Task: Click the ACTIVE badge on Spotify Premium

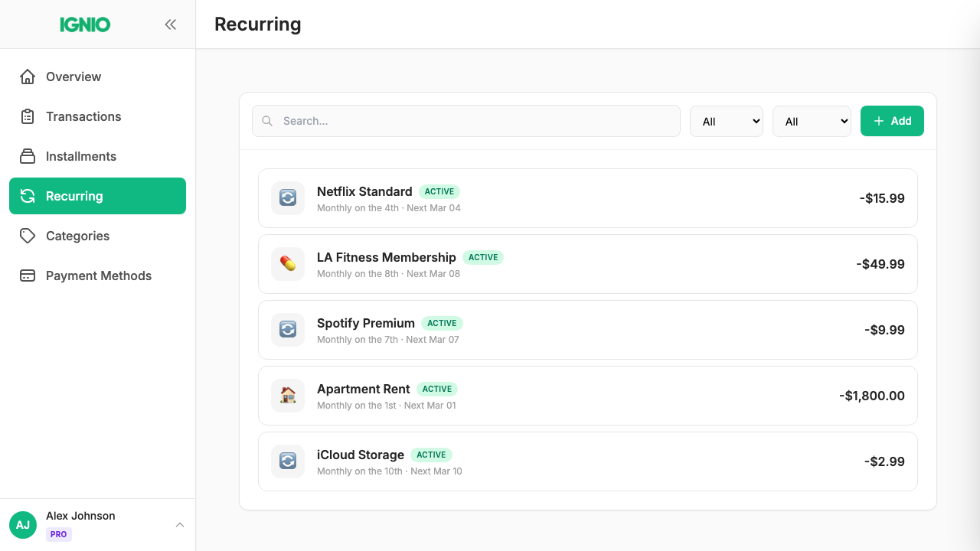Action: coord(442,323)
